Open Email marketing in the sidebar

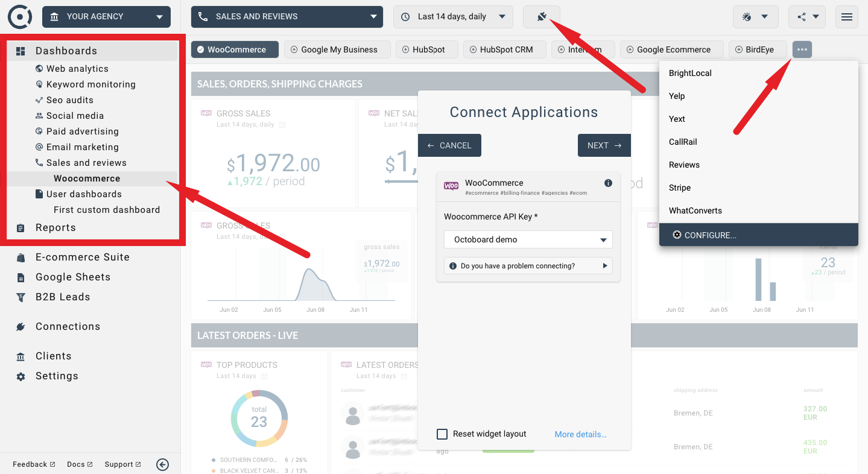pos(82,147)
